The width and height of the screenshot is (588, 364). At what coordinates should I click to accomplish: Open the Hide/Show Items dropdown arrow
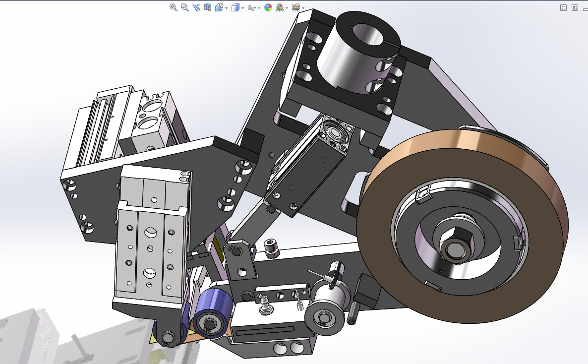point(259,8)
